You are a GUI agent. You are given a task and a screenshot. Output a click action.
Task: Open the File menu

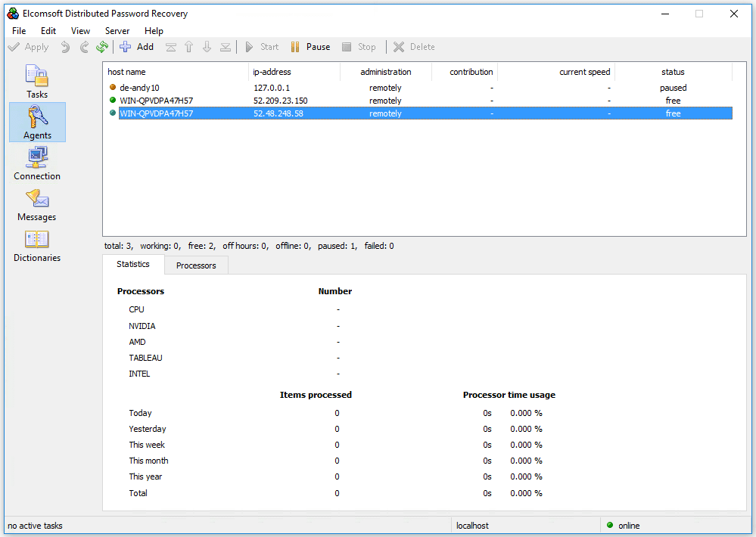click(x=19, y=31)
